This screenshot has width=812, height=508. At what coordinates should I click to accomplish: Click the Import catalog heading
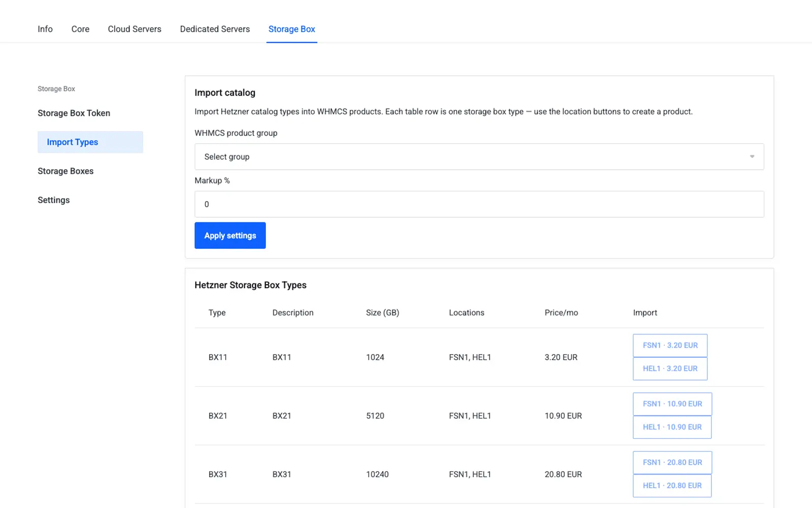click(x=225, y=92)
